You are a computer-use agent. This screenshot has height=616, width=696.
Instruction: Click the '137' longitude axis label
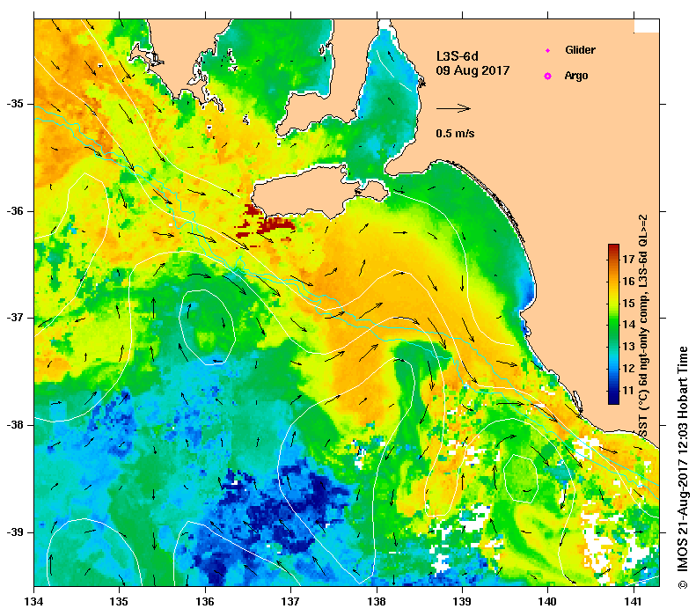(x=290, y=602)
